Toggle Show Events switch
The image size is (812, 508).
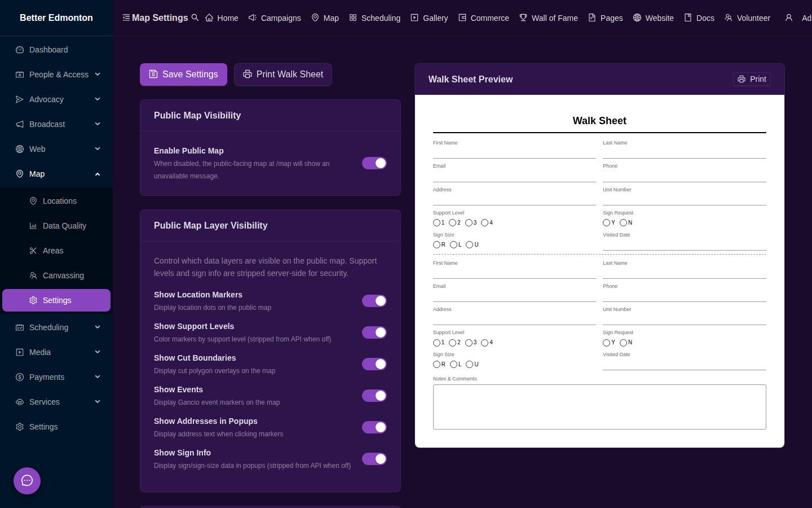(x=374, y=396)
